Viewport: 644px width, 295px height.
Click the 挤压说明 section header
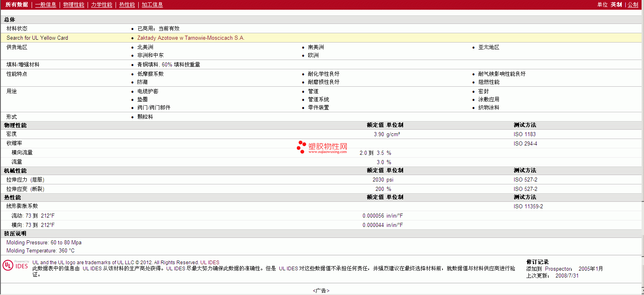15,233
